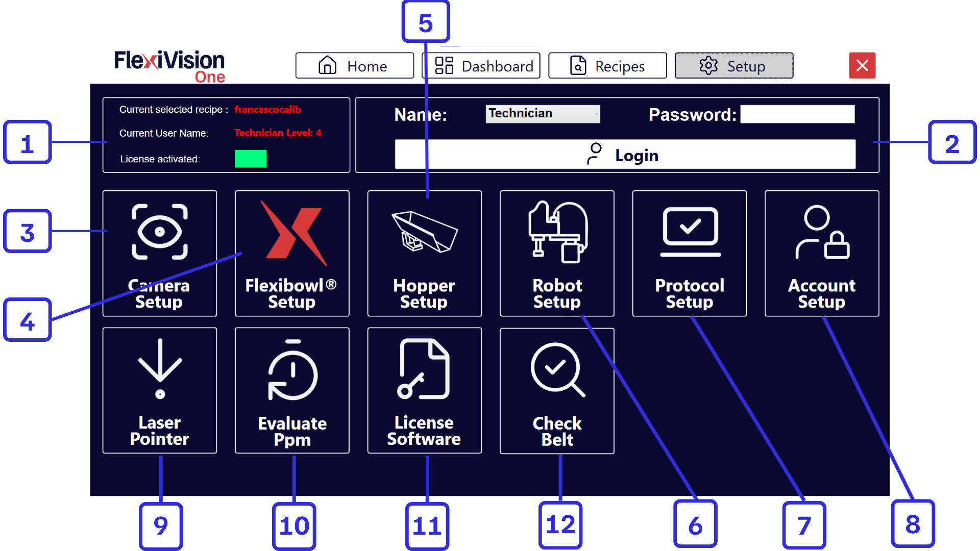This screenshot has height=551, width=980.
Task: Open Flexibowl Setup via red X logo
Action: [x=295, y=233]
